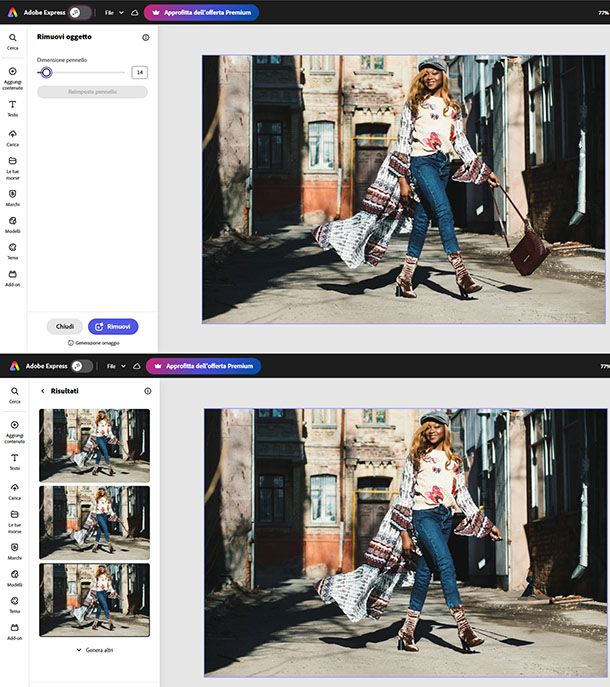The image size is (610, 687).
Task: Flip the header toggle in Rimuovi oggetto window
Action: pos(80,13)
